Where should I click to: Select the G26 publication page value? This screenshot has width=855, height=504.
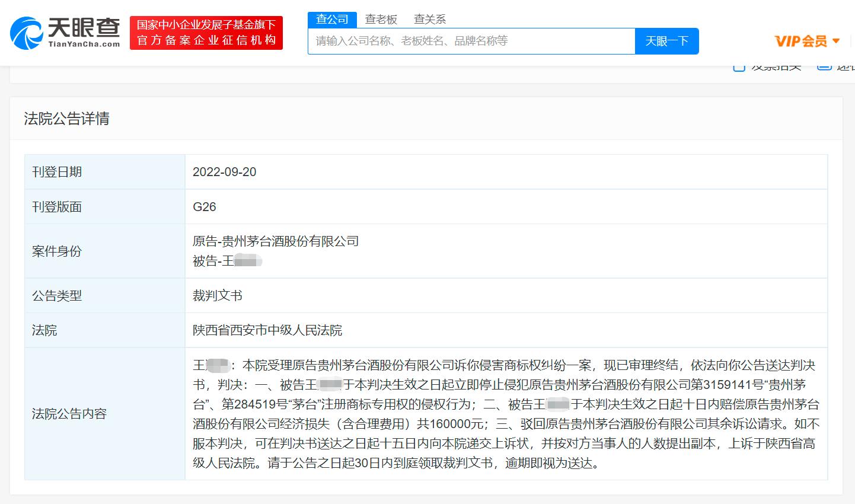[x=205, y=207]
